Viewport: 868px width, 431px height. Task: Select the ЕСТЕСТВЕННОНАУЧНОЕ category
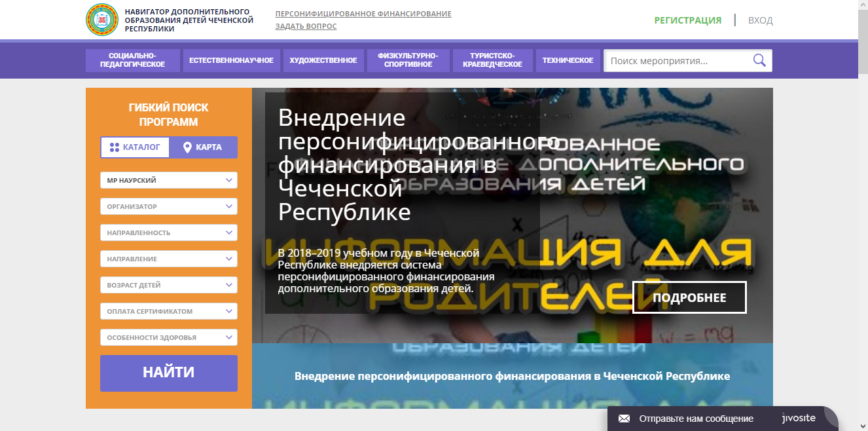point(231,60)
